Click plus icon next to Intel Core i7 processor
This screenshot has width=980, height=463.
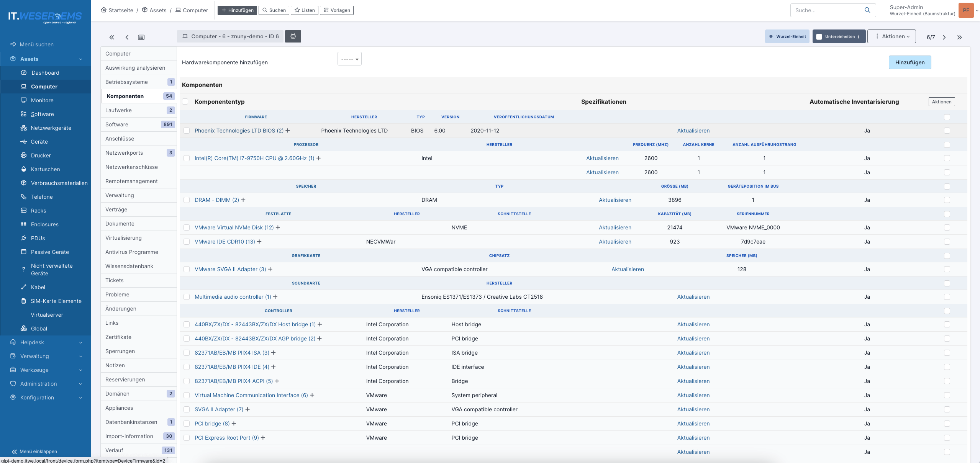318,158
